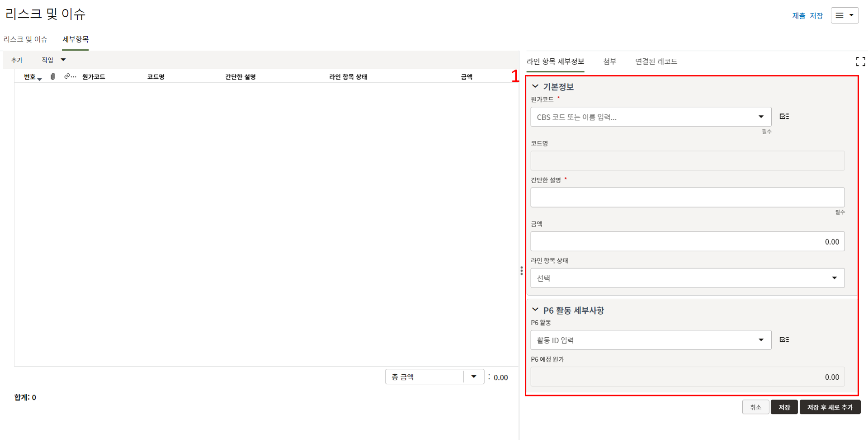Click the 간단한 설명 text field

click(x=687, y=198)
